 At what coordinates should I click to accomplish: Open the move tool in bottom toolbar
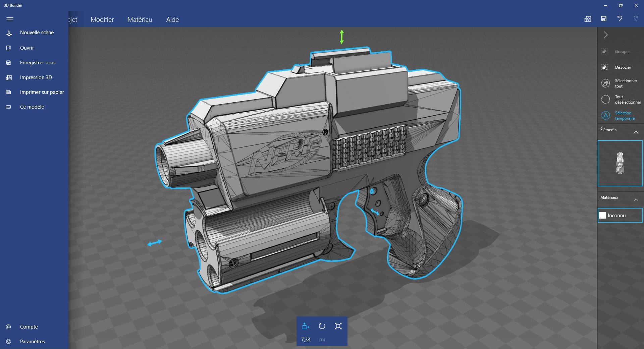coord(305,326)
